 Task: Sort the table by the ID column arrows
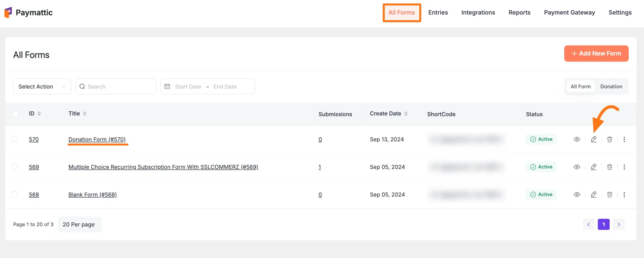pos(39,114)
